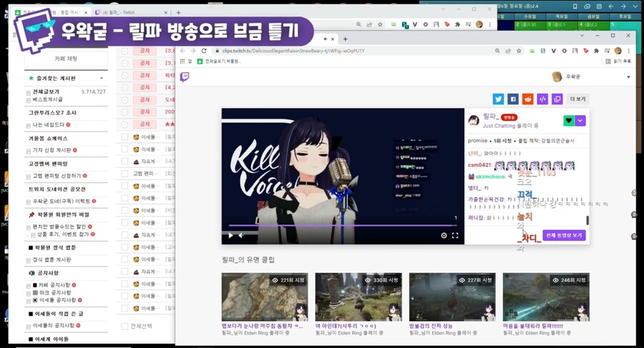The width and height of the screenshot is (644, 348).
Task: Collapse the 즐겨찾는 게시판 dropdown arrow
Action: tap(102, 78)
